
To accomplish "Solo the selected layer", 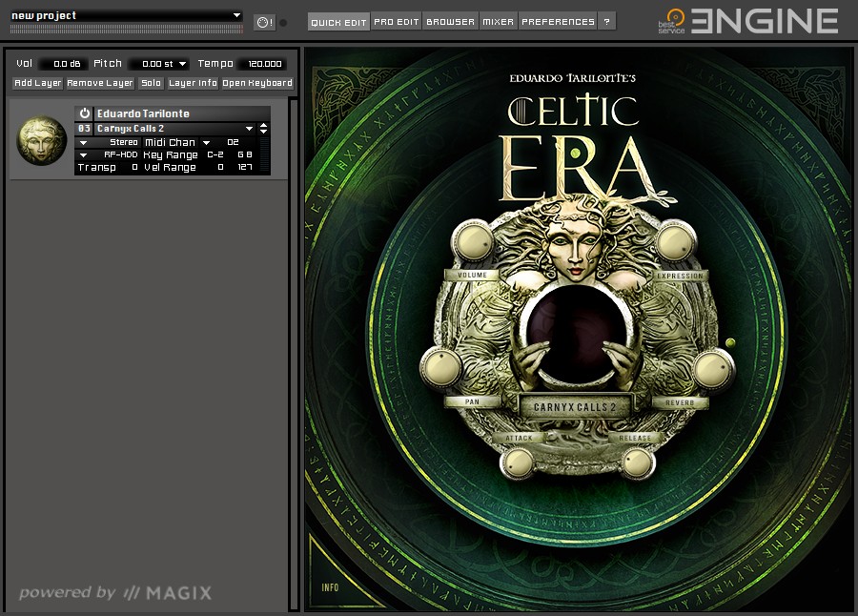I will (x=151, y=83).
